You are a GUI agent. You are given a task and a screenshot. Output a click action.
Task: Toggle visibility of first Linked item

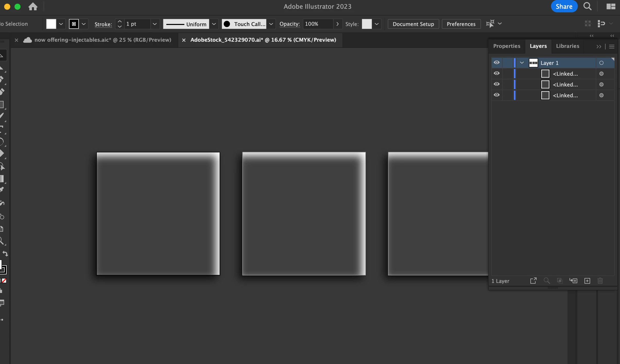pyautogui.click(x=497, y=73)
